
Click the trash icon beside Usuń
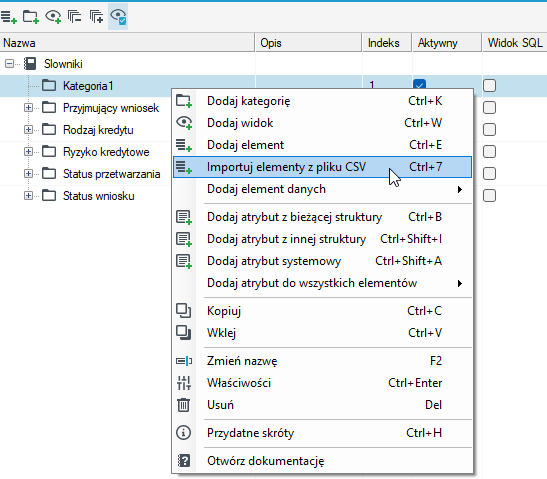click(x=183, y=405)
